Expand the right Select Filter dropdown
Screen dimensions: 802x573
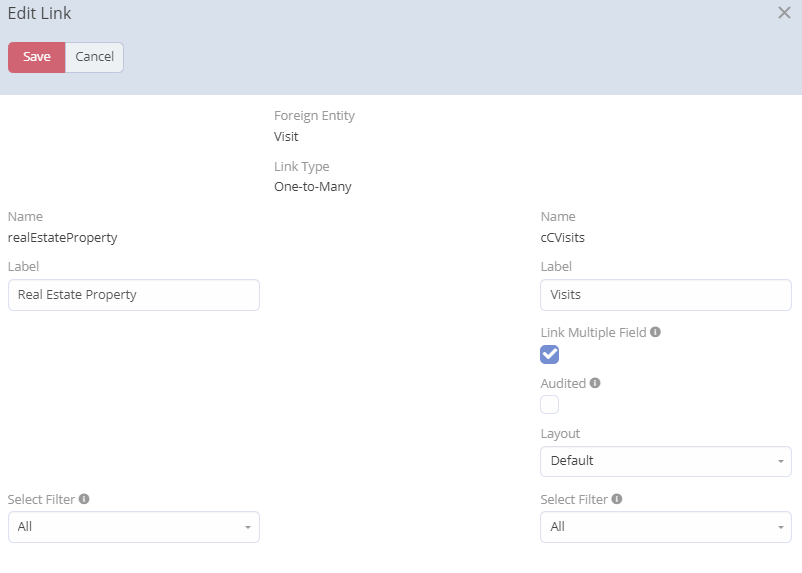(665, 527)
